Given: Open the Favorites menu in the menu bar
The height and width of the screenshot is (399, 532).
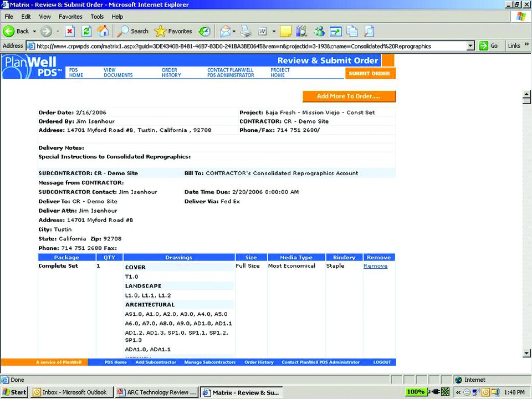Looking at the screenshot, I should click(70, 17).
